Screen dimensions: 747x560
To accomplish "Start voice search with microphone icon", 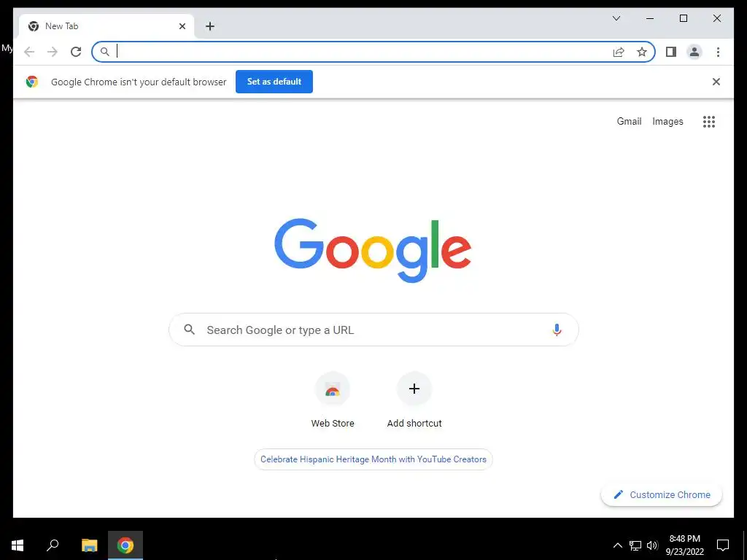I will pos(557,330).
